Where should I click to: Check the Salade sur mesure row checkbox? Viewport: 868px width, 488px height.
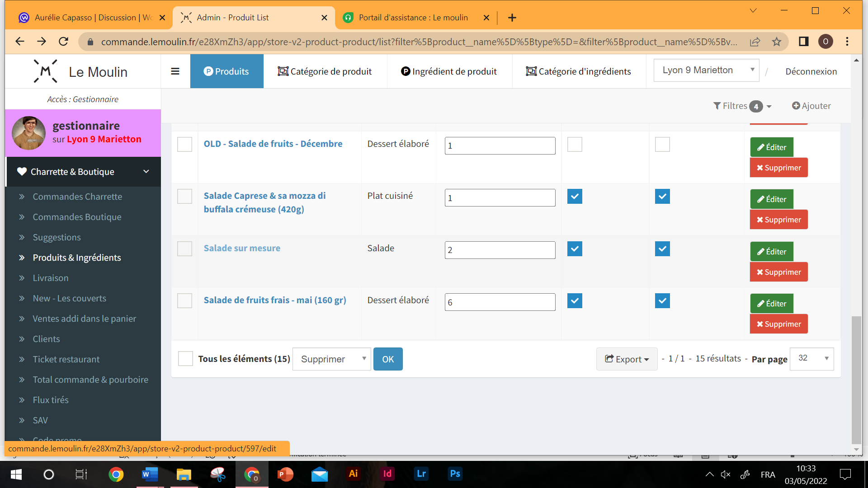pos(184,249)
